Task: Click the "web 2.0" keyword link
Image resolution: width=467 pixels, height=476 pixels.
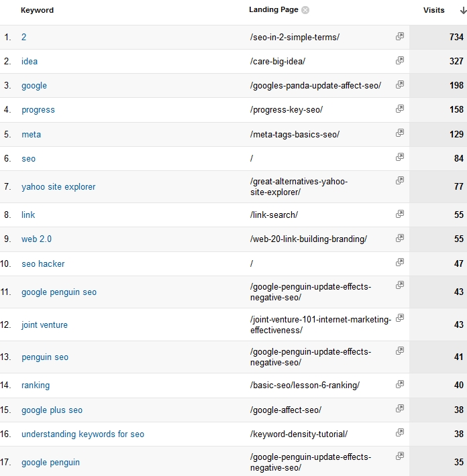Action: [36, 239]
